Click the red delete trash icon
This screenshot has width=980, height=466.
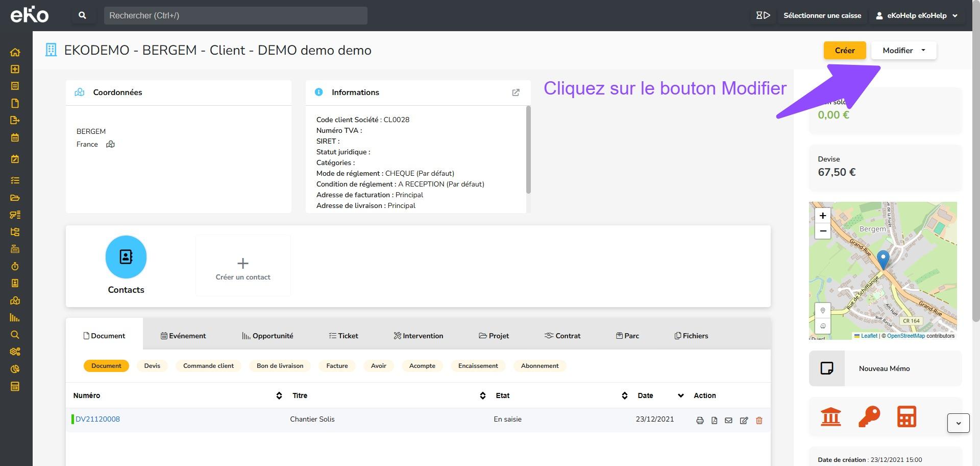[759, 421]
